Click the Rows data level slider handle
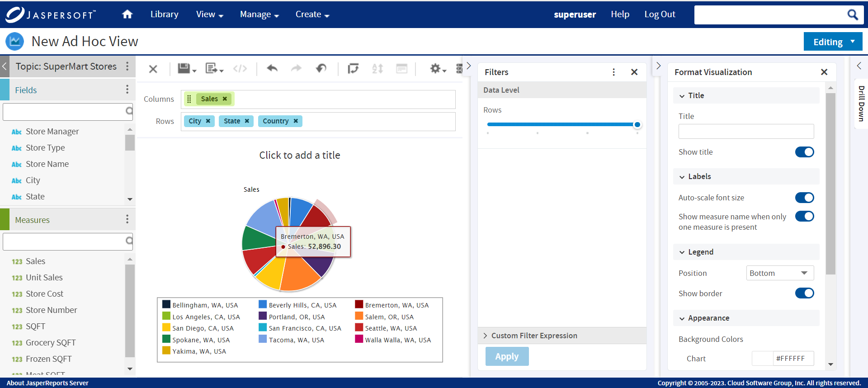 637,124
